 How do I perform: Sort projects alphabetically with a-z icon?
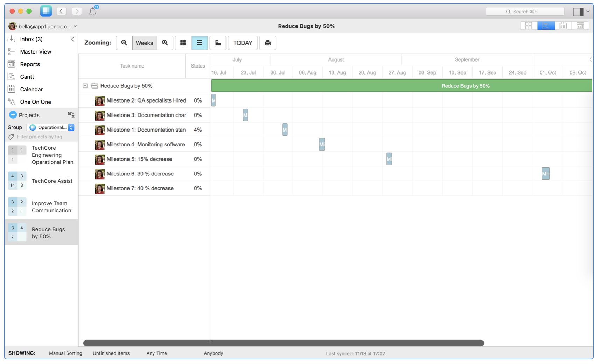(71, 114)
